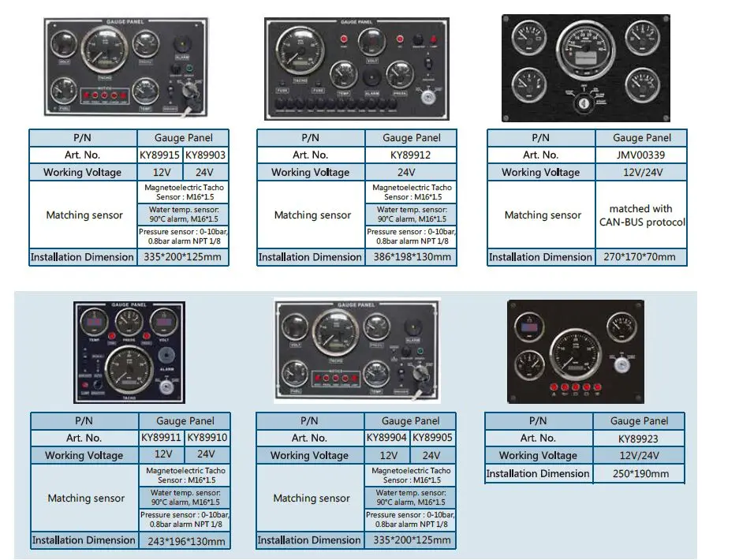Image resolution: width=739 pixels, height=560 pixels.
Task: Select the PRESS gauge on panel KY89904
Action: pos(376,329)
